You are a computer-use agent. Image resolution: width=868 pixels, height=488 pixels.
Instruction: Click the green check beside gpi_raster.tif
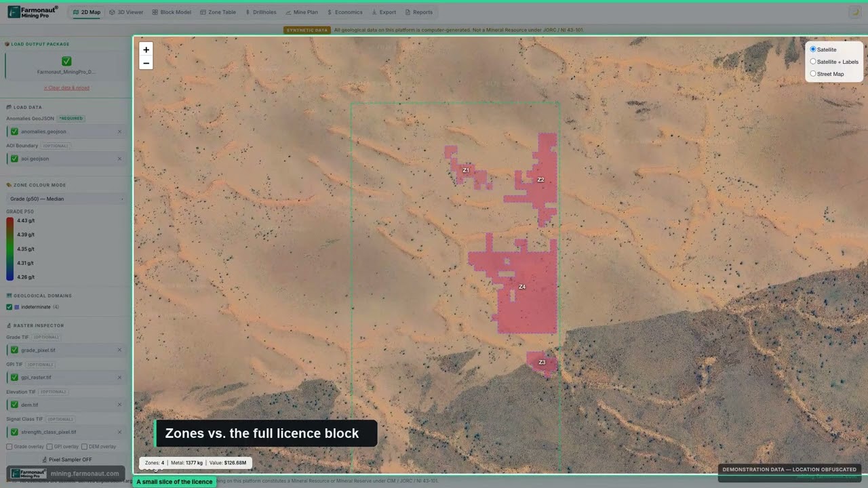[x=14, y=378]
